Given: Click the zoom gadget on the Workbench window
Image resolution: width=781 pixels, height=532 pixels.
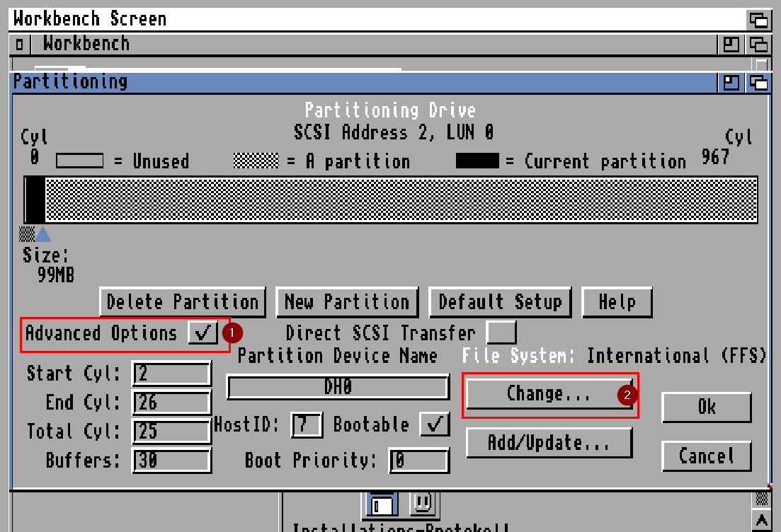Looking at the screenshot, I should coord(730,44).
